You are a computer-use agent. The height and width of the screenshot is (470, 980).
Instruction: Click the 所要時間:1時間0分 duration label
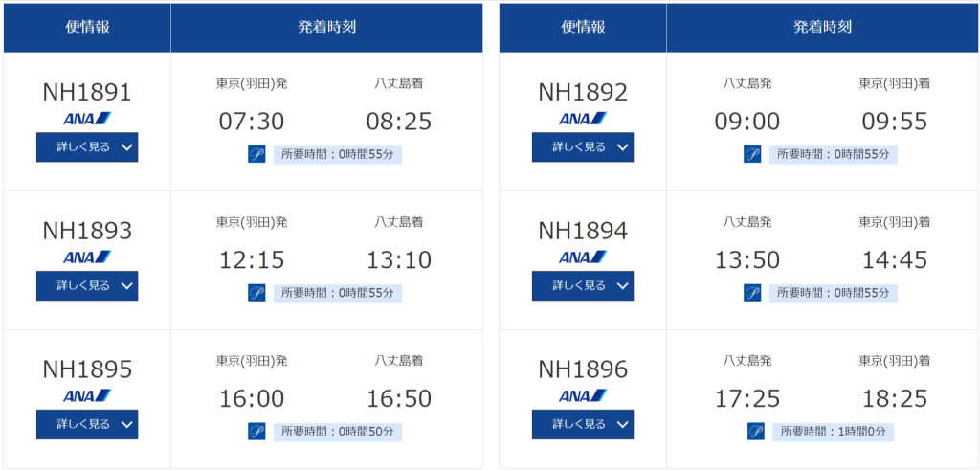pyautogui.click(x=833, y=433)
